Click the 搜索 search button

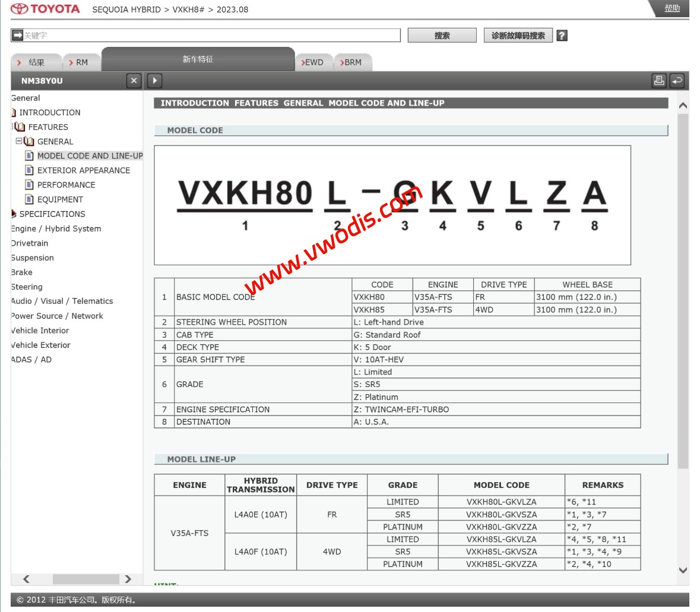click(442, 36)
